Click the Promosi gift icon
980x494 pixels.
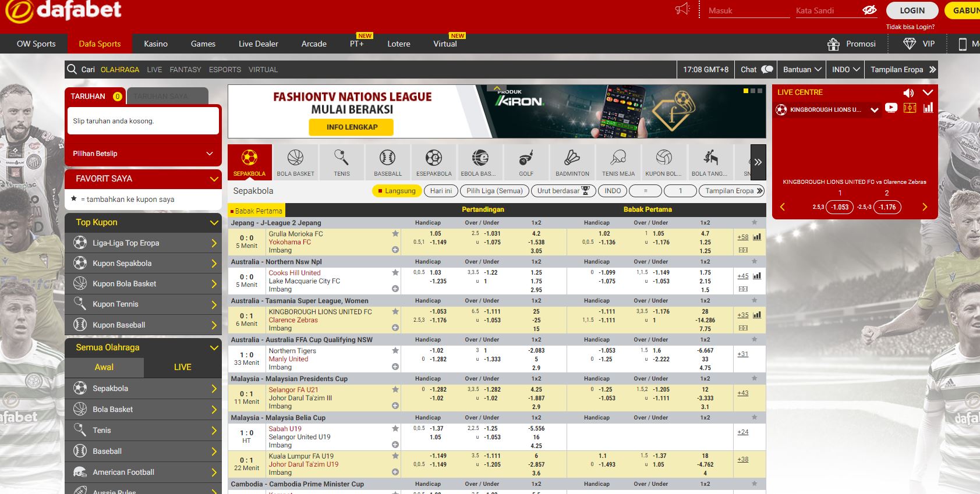coord(833,44)
